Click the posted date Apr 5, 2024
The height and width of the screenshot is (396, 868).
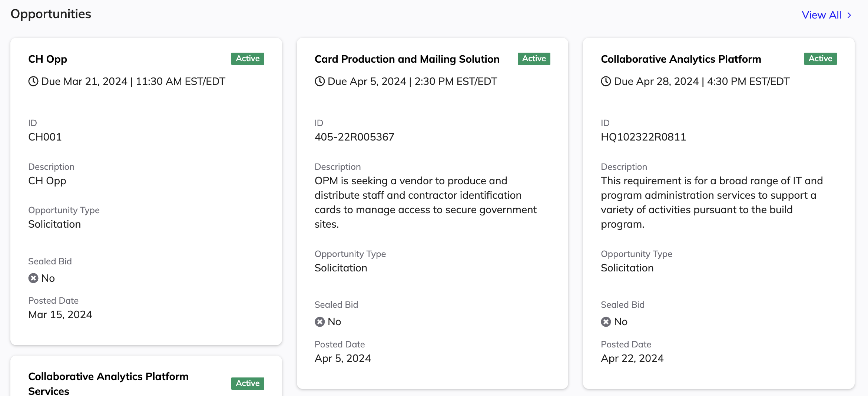(343, 359)
